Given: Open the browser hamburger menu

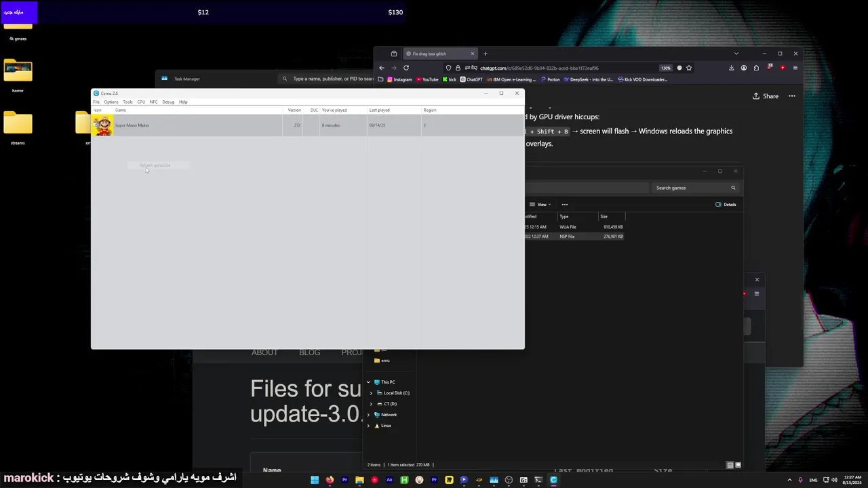Looking at the screenshot, I should pos(795,68).
